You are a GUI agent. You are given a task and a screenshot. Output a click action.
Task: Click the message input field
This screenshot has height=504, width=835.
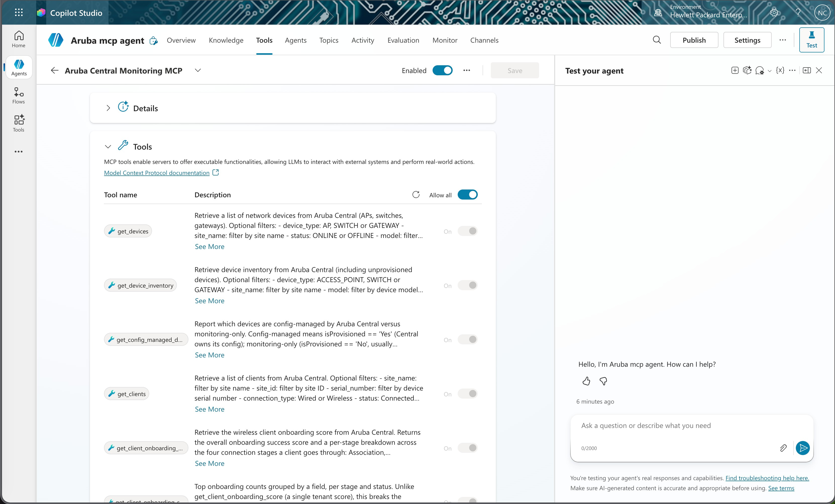coord(691,426)
